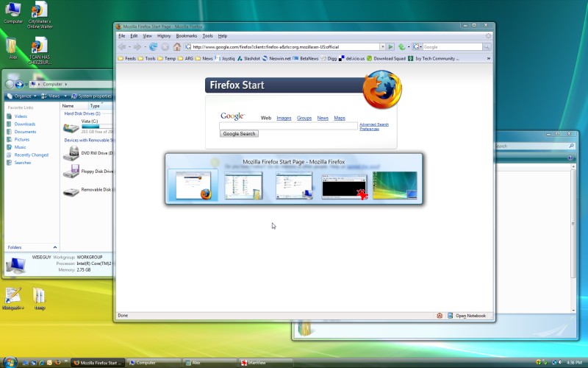Click System properties in Computer window
The image size is (588, 368).
click(x=91, y=96)
